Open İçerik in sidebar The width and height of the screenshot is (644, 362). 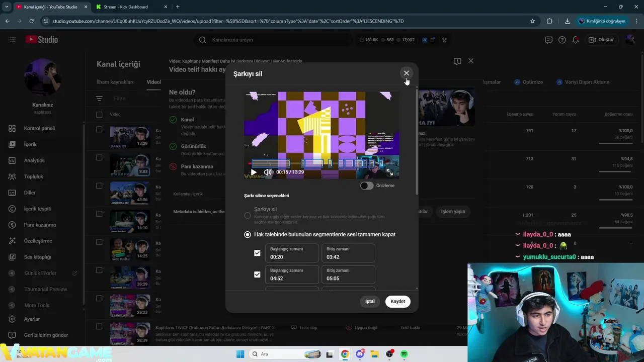[30, 144]
